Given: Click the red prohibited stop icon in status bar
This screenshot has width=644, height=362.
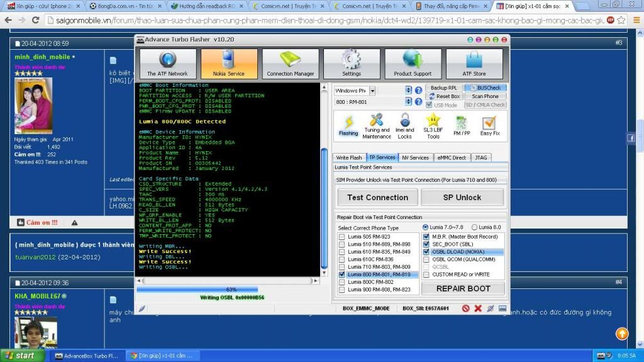Looking at the screenshot, I should click(x=465, y=308).
